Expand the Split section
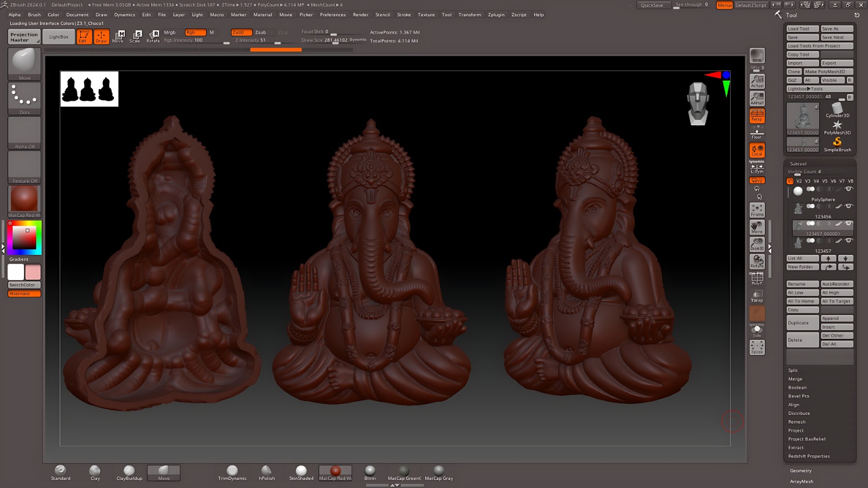Viewport: 868px width, 488px height. pos(793,370)
